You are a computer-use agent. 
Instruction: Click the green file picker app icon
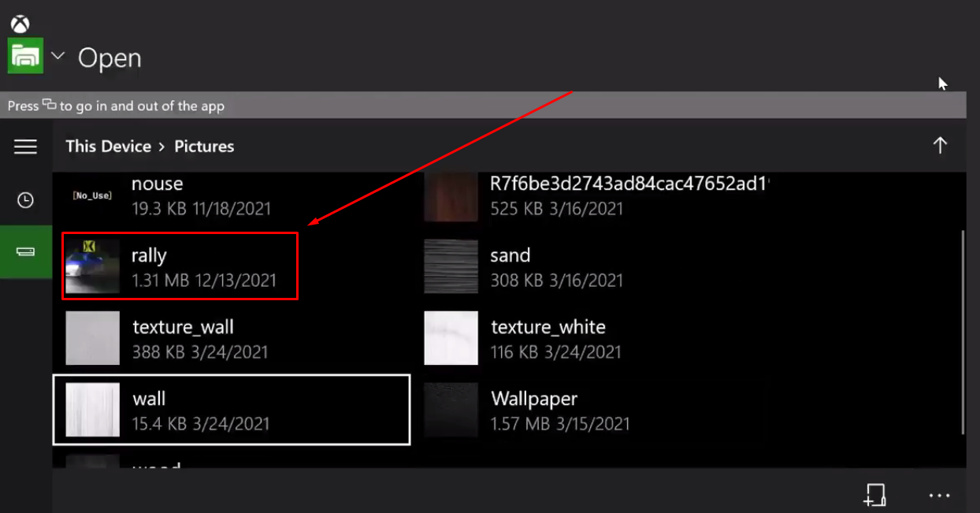coord(26,56)
